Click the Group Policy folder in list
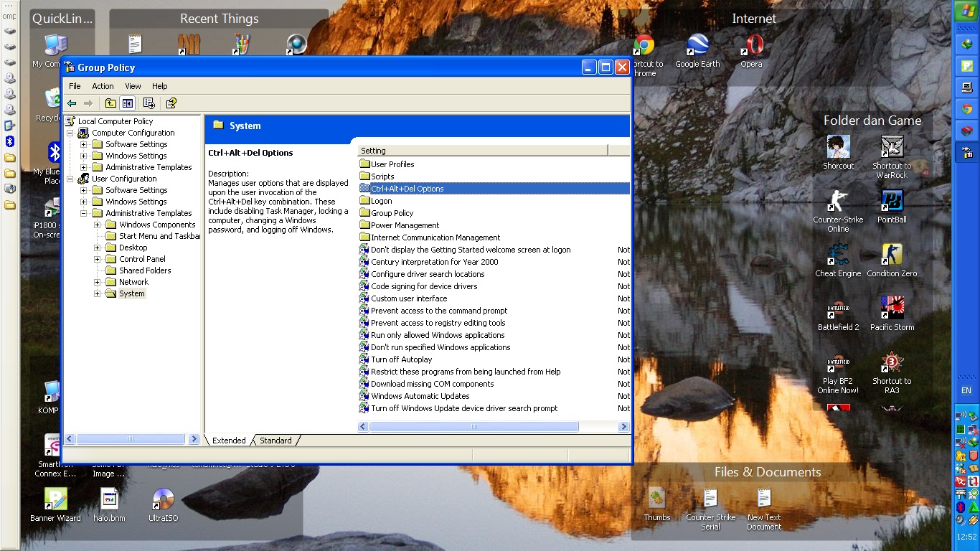The width and height of the screenshot is (980, 551). coord(392,213)
